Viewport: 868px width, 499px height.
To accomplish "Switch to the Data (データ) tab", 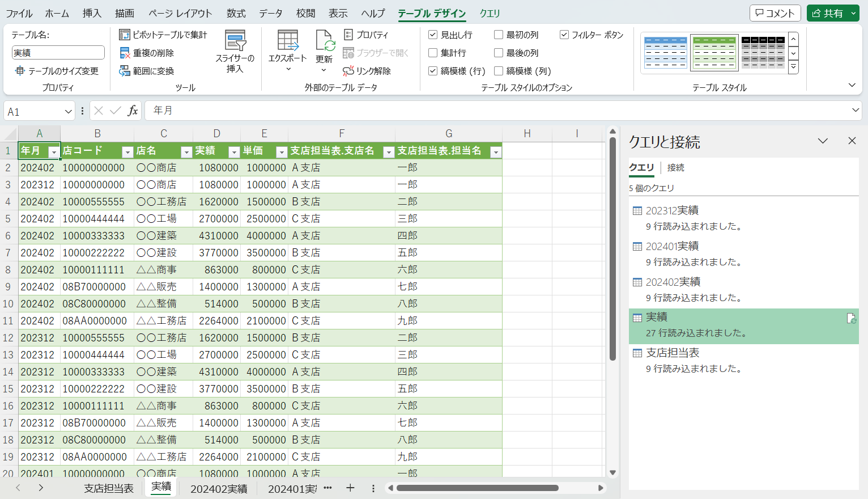I will pos(270,13).
